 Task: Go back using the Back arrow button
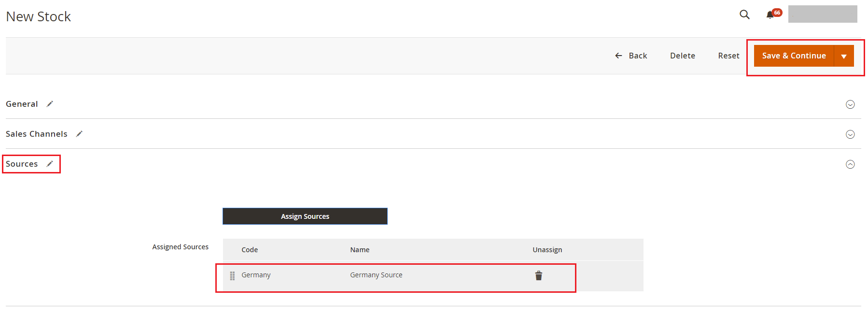(x=631, y=56)
